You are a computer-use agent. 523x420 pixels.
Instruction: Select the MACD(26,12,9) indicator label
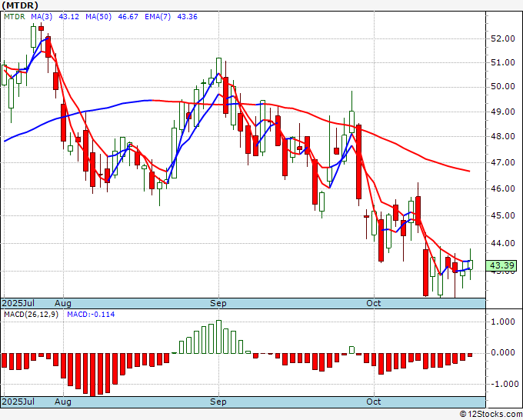pyautogui.click(x=31, y=315)
